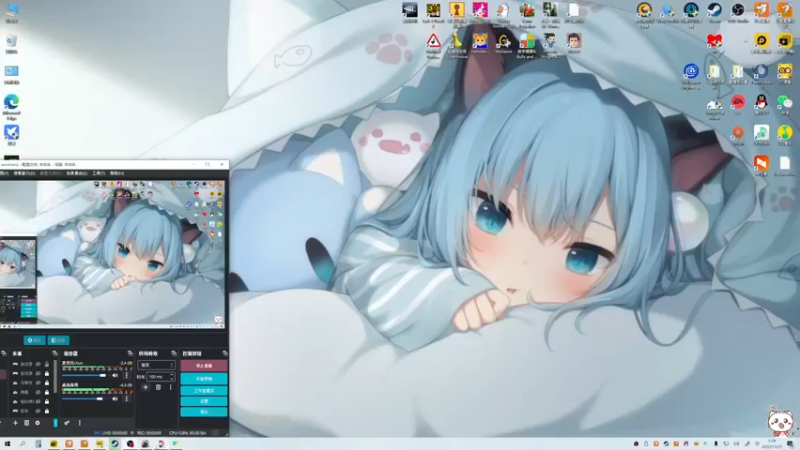800x450 pixels.
Task: Open source properties gear in sources toolbar
Action: tap(37, 423)
